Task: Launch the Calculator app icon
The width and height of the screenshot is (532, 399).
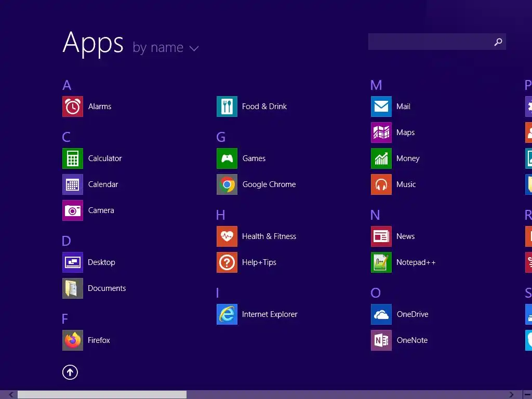Action: [x=73, y=158]
